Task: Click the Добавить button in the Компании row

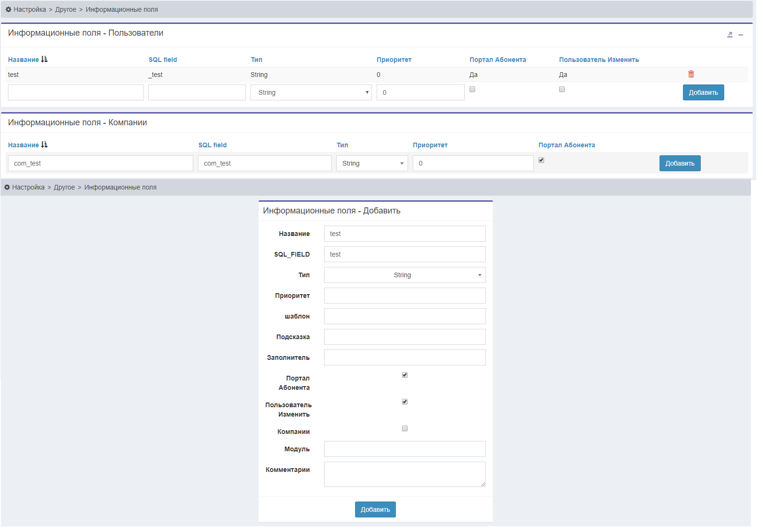Action: click(680, 163)
